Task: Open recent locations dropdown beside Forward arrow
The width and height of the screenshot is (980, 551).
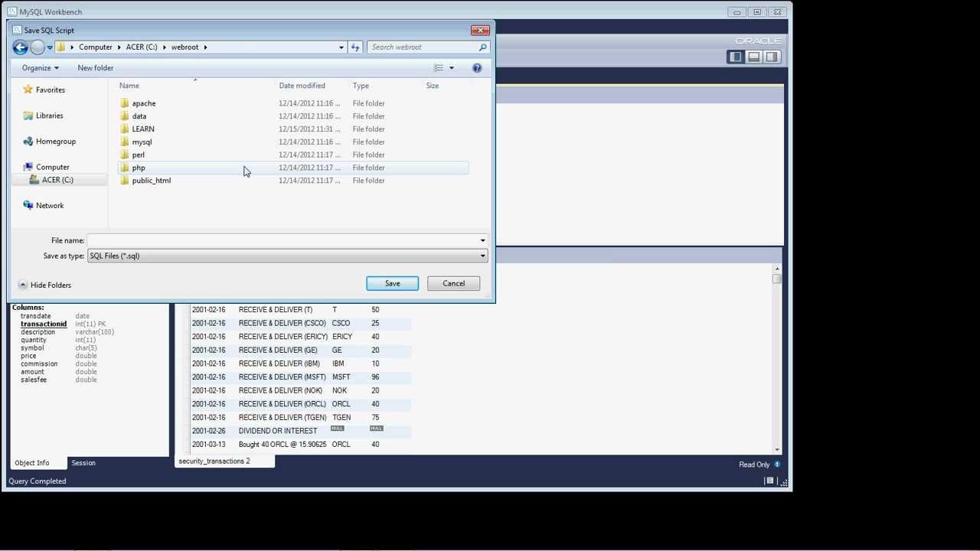Action: pos(50,47)
